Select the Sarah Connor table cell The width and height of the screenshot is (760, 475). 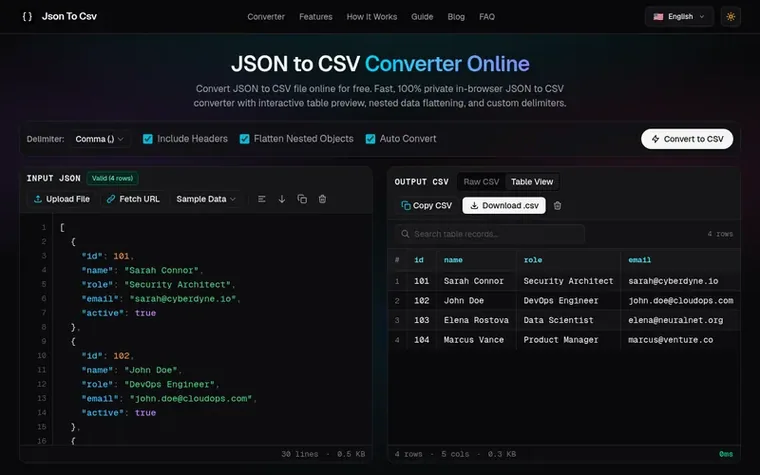[x=474, y=281]
